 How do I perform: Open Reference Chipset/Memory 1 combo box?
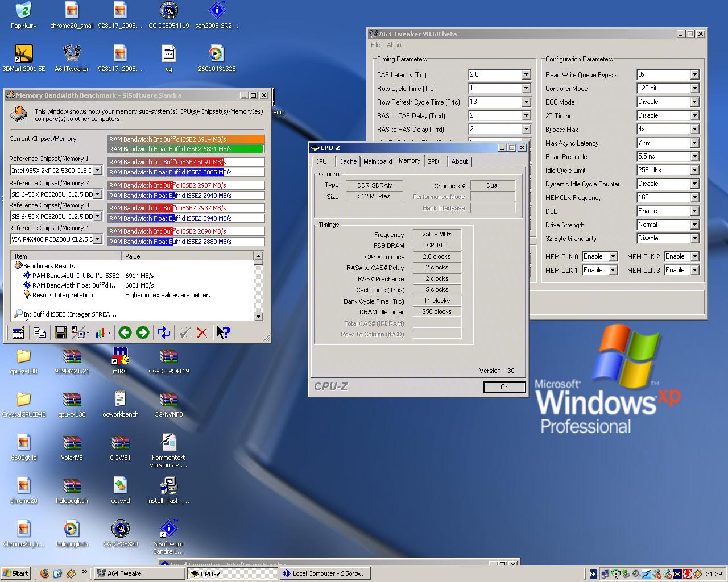click(98, 170)
